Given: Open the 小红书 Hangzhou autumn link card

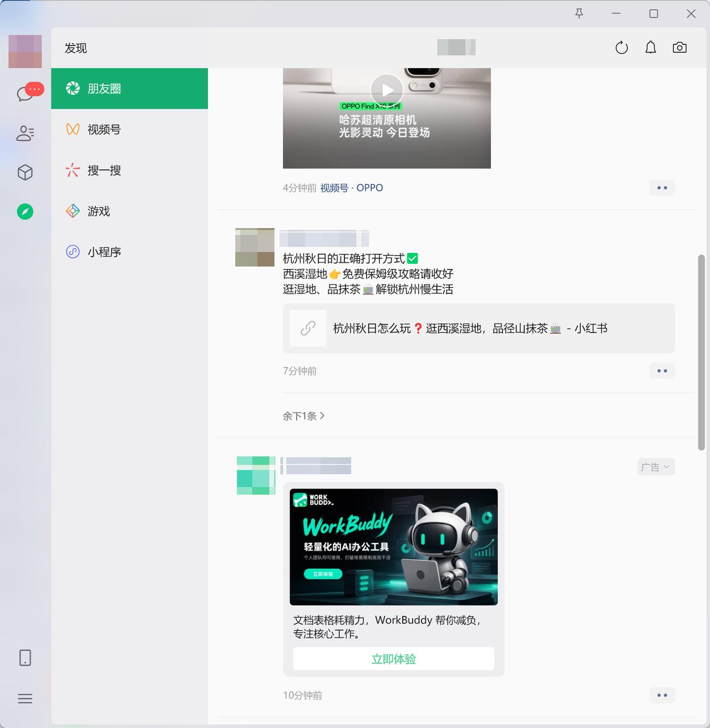Looking at the screenshot, I should (x=479, y=328).
